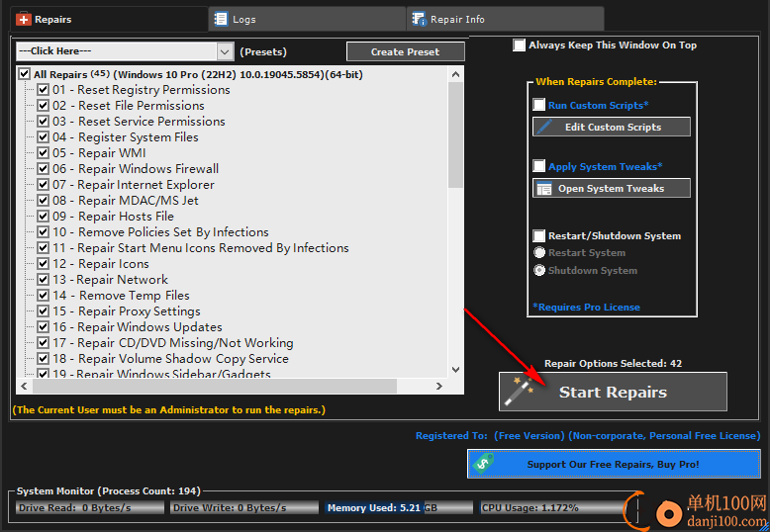Click 'System Monitor (Process Count: 194)' label

point(109,491)
